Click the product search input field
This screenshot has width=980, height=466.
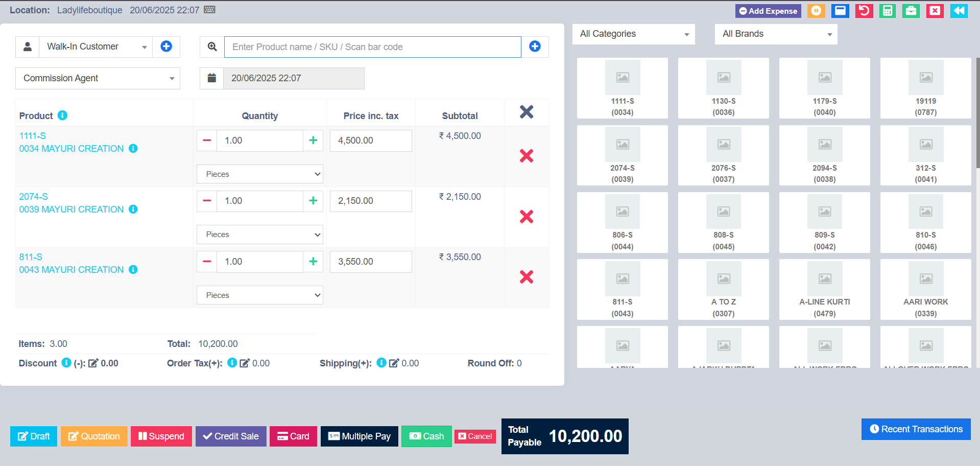(x=372, y=47)
